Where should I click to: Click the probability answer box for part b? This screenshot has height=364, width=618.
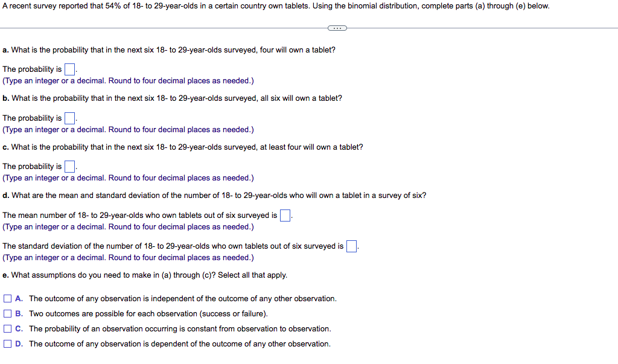point(69,118)
